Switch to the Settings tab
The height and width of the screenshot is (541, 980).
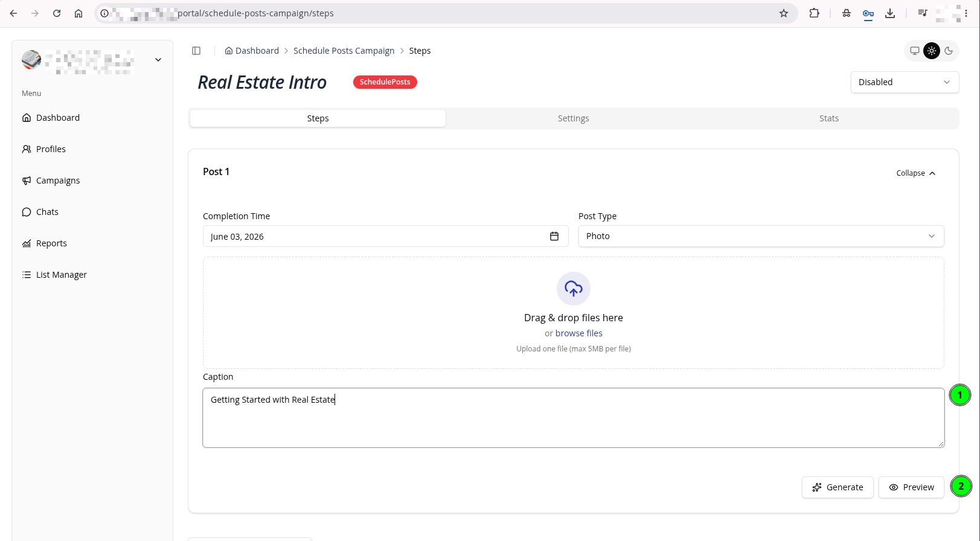point(573,118)
